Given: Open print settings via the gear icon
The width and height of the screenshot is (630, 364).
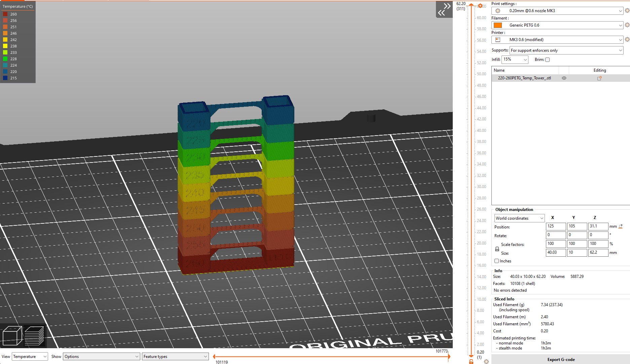Looking at the screenshot, I should [x=627, y=10].
